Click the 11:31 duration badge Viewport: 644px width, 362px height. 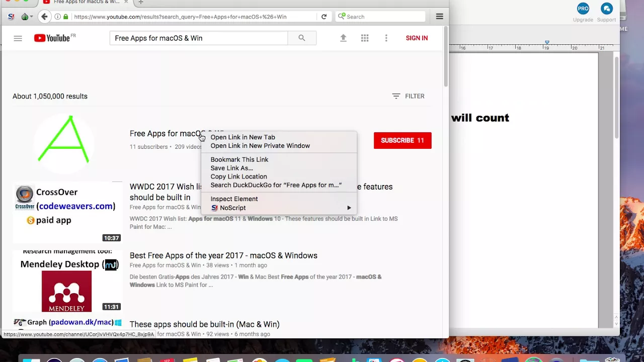pyautogui.click(x=111, y=307)
